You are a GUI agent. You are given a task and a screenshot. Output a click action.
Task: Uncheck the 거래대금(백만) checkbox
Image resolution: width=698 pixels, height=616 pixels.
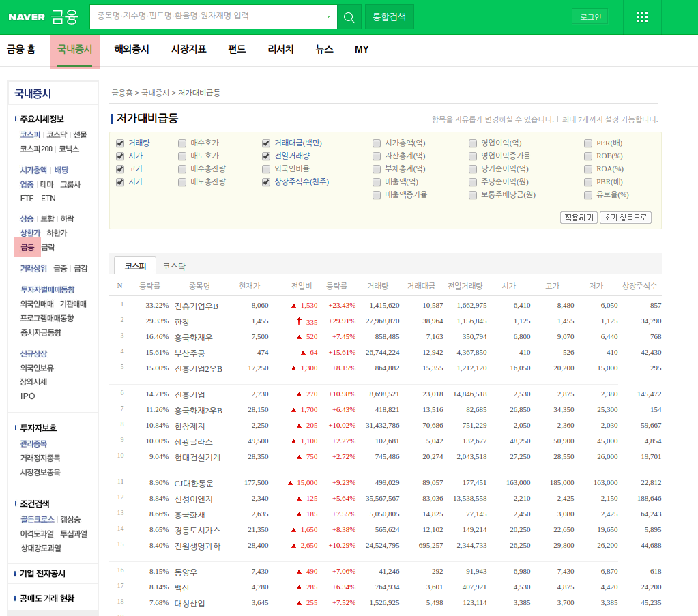click(265, 143)
